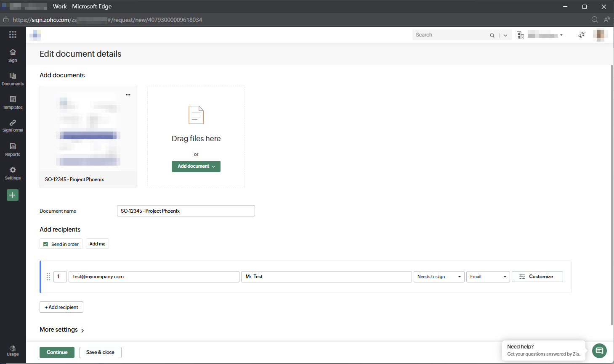Click the browser address bar URL
Screen dimensions: 614x364
click(107, 20)
